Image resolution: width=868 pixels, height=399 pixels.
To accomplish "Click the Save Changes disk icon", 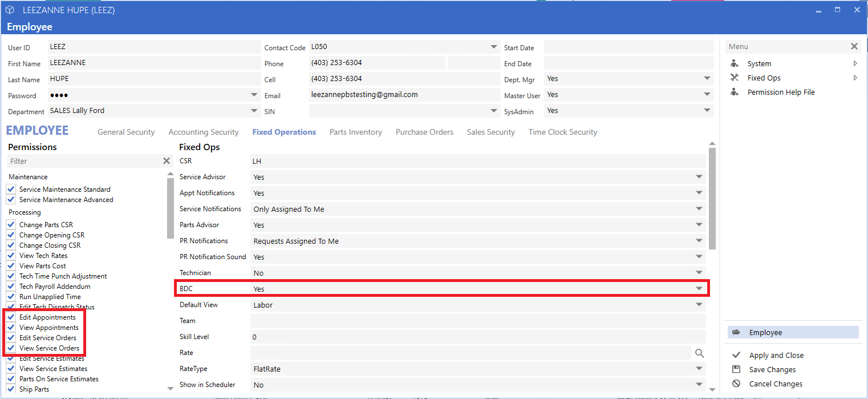I will point(736,369).
